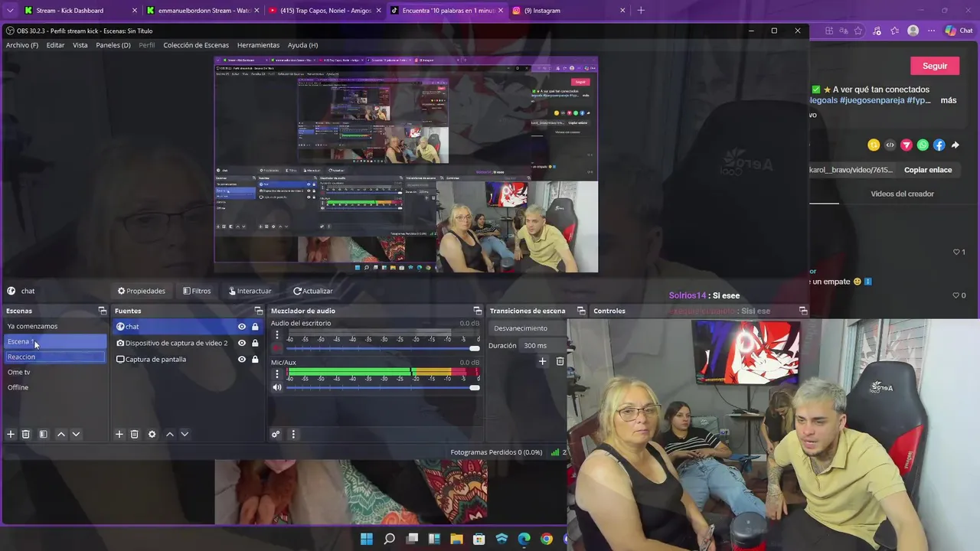
Task: Switch to Instagram browser tab
Action: tap(568, 11)
